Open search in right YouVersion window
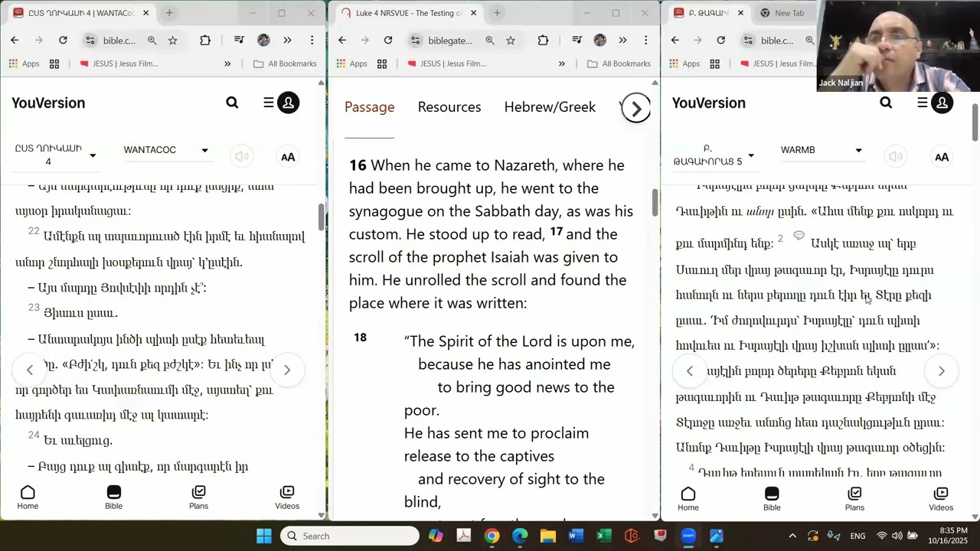The height and width of the screenshot is (551, 980). (x=886, y=103)
